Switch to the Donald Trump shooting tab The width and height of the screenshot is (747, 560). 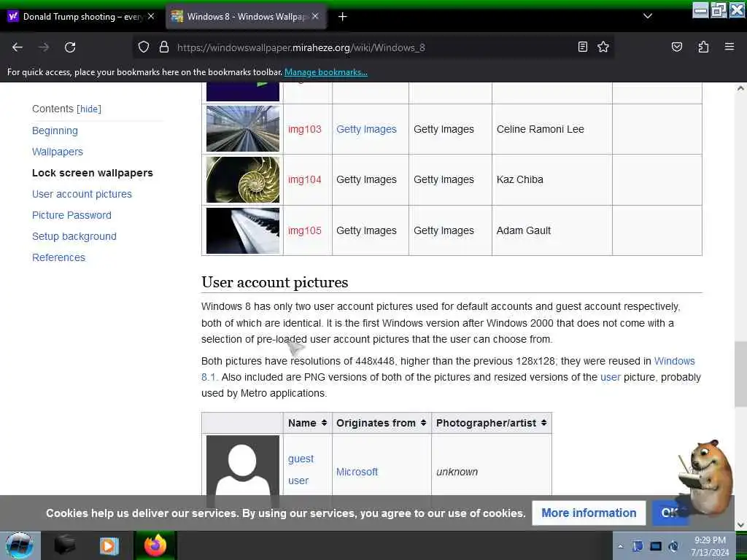pyautogui.click(x=81, y=17)
